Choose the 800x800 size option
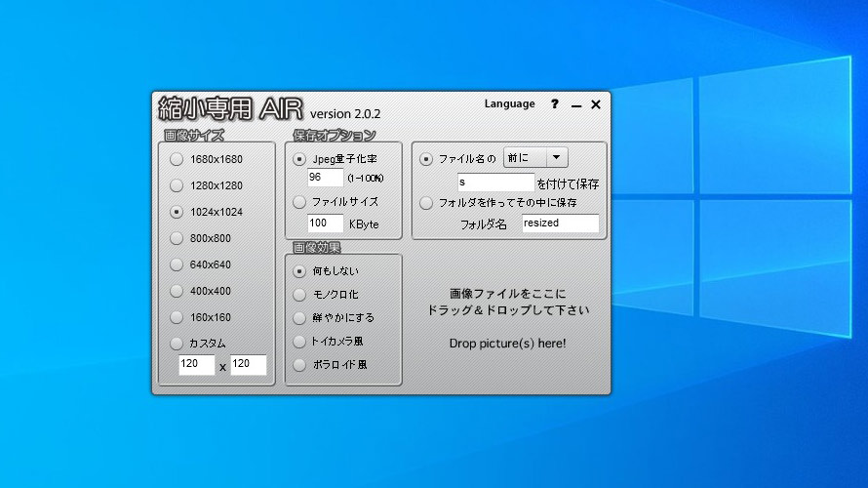 pyautogui.click(x=176, y=238)
